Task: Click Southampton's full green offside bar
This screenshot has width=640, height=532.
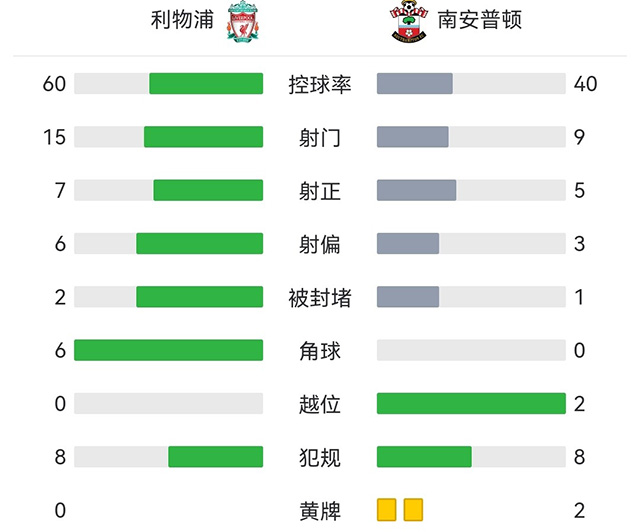Action: 471,403
